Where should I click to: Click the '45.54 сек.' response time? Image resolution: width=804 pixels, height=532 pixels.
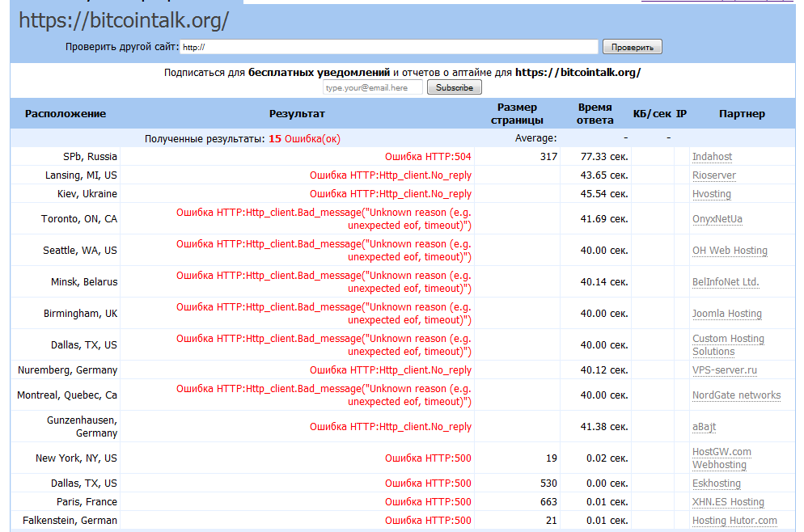604,193
